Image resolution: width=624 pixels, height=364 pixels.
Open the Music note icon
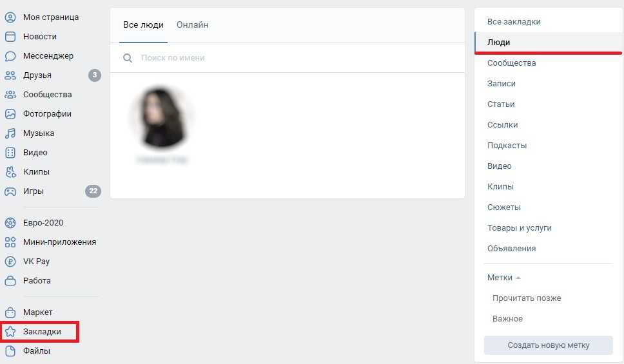[x=10, y=133]
